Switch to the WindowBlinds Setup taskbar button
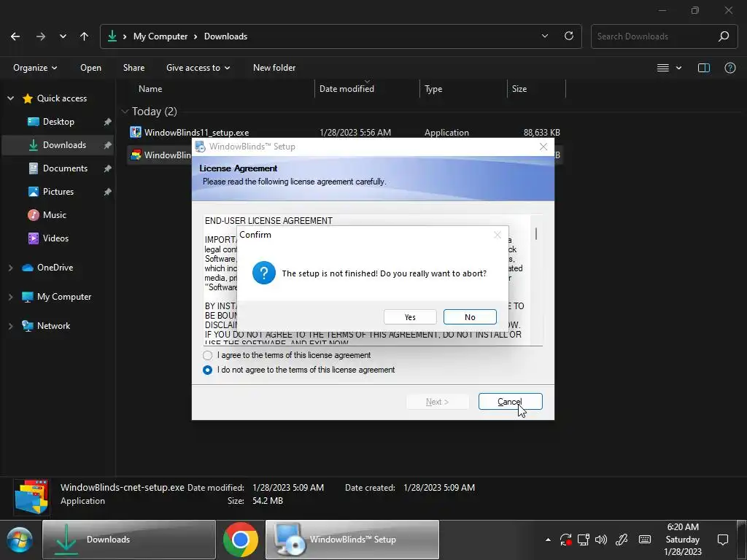Image resolution: width=747 pixels, height=560 pixels. [352, 540]
